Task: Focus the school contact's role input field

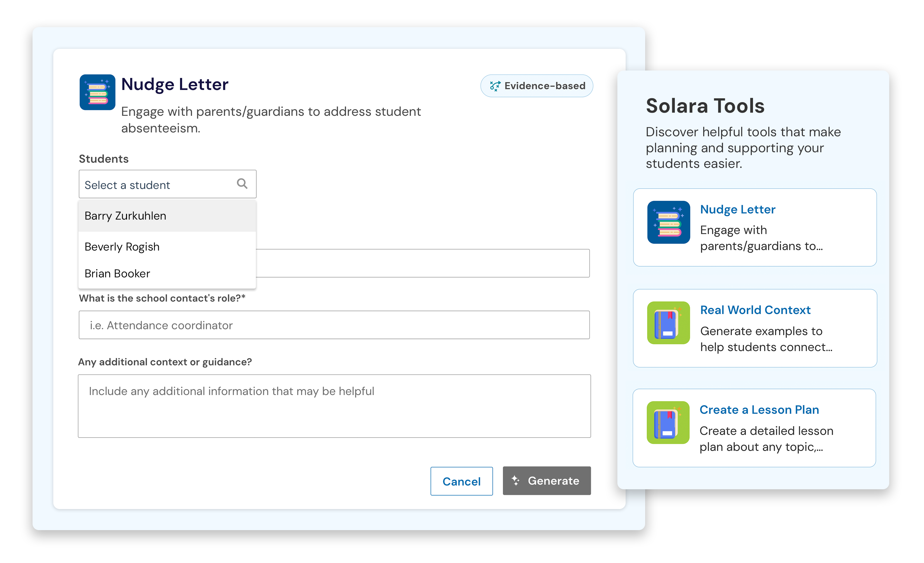Action: click(x=334, y=325)
